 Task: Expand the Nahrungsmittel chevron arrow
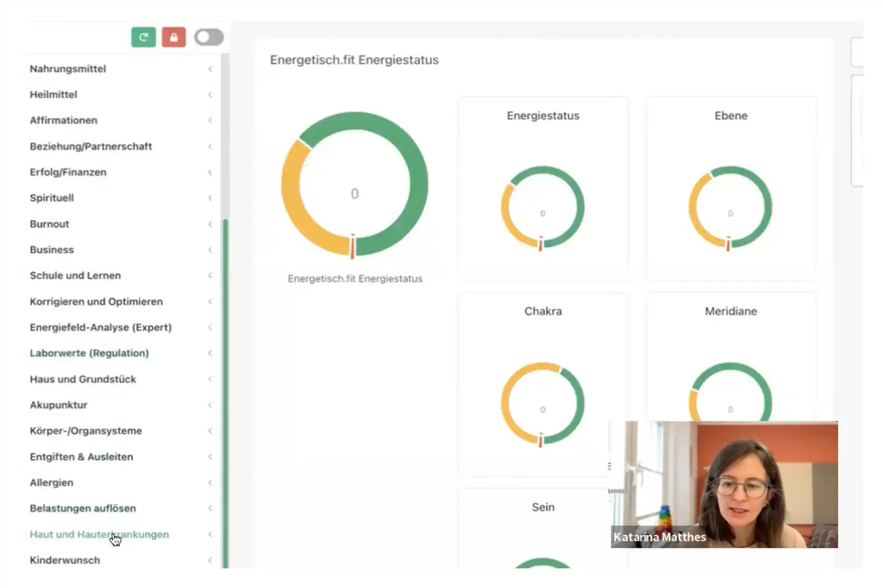click(210, 69)
